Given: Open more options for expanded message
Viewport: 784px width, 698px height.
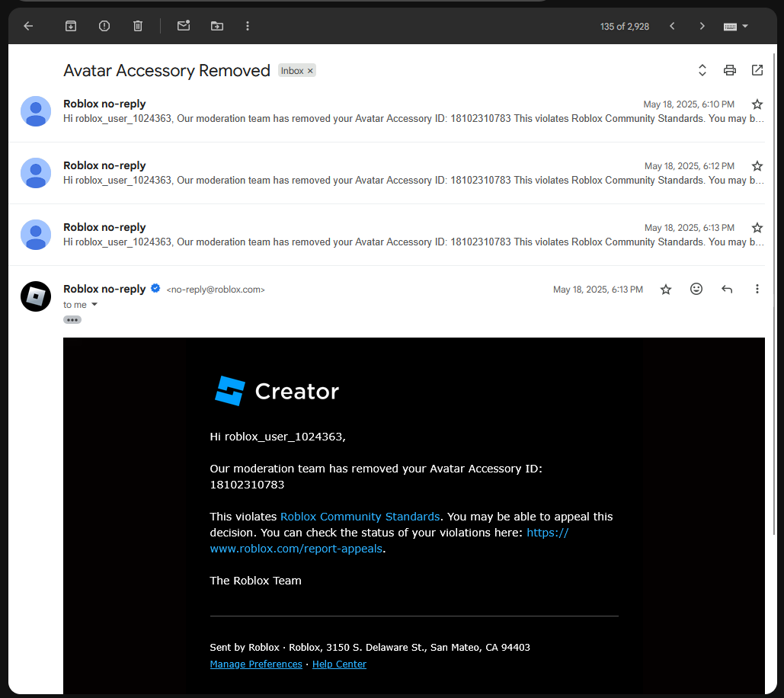Looking at the screenshot, I should pos(757,289).
